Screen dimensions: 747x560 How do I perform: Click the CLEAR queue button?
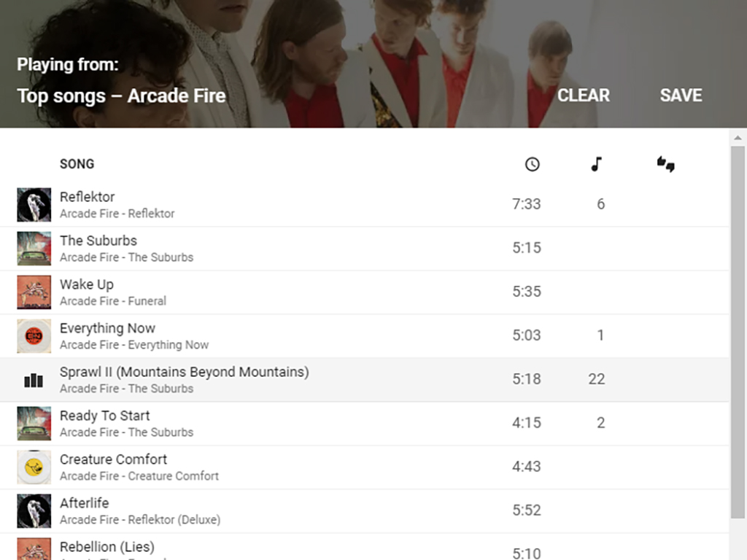tap(584, 96)
